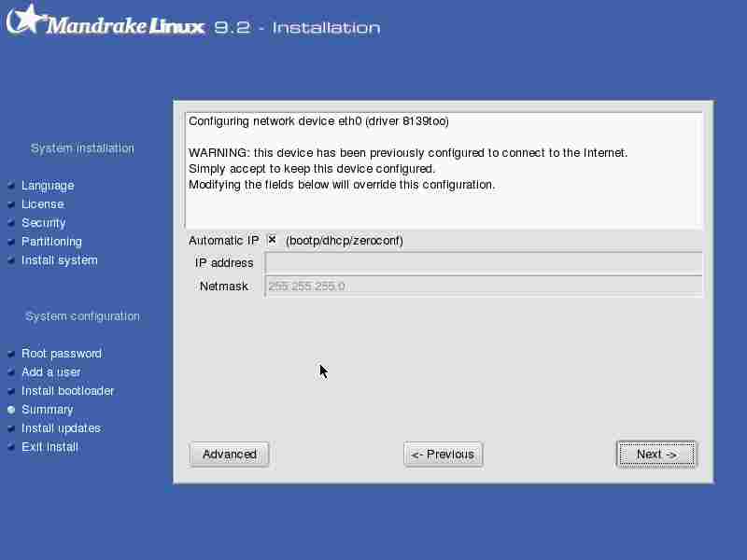This screenshot has width=747, height=560.
Task: Click the (bootp/dhcp/zeroconf) label
Action: point(345,241)
